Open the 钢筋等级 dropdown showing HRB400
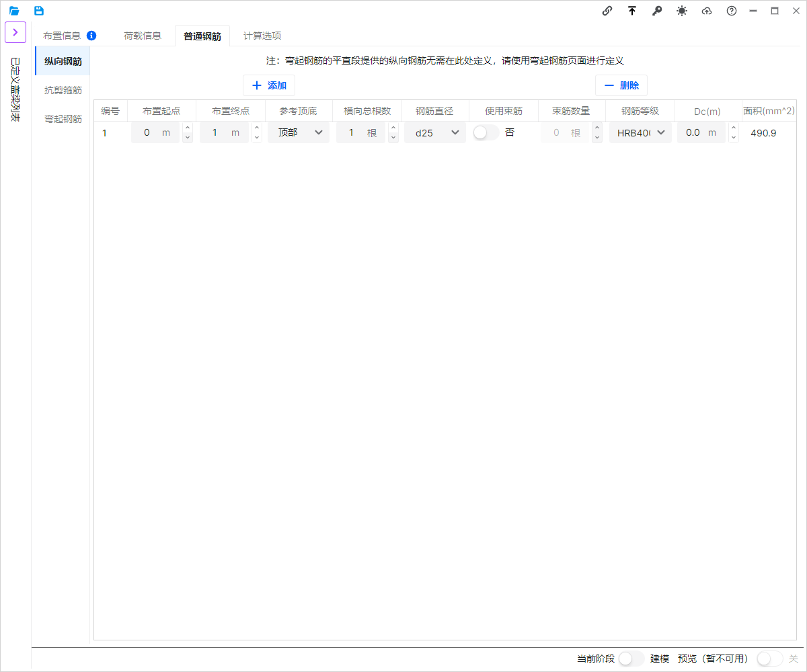 (640, 133)
